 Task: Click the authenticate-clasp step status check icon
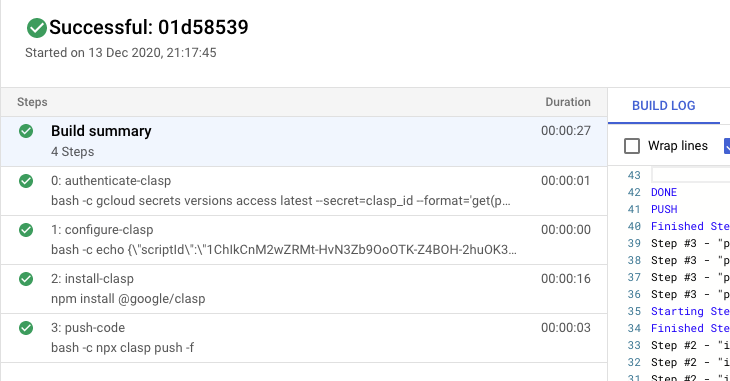[x=26, y=181]
